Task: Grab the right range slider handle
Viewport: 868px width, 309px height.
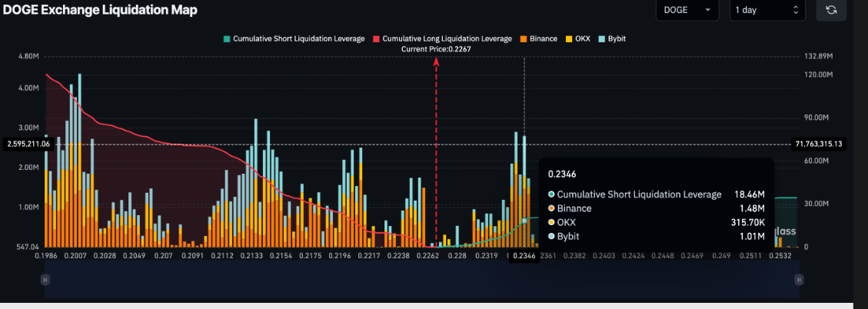Action: coord(799,281)
